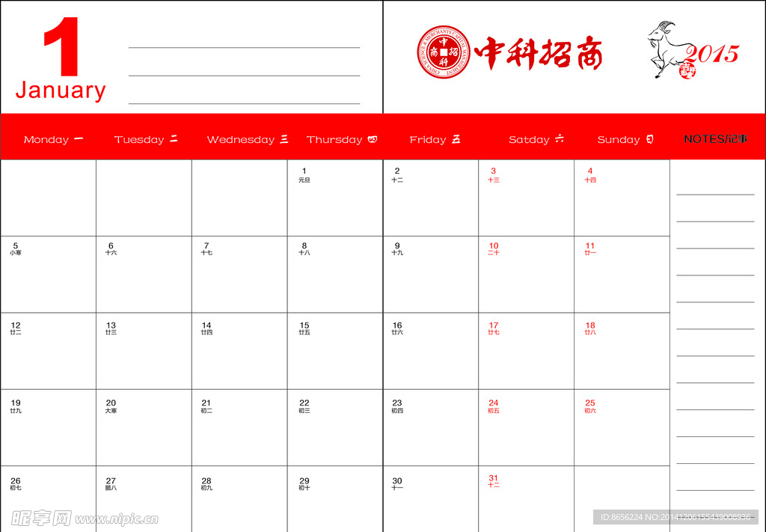The image size is (766, 532).
Task: Select the 大寒 solar term on January 20
Action: pos(112,410)
